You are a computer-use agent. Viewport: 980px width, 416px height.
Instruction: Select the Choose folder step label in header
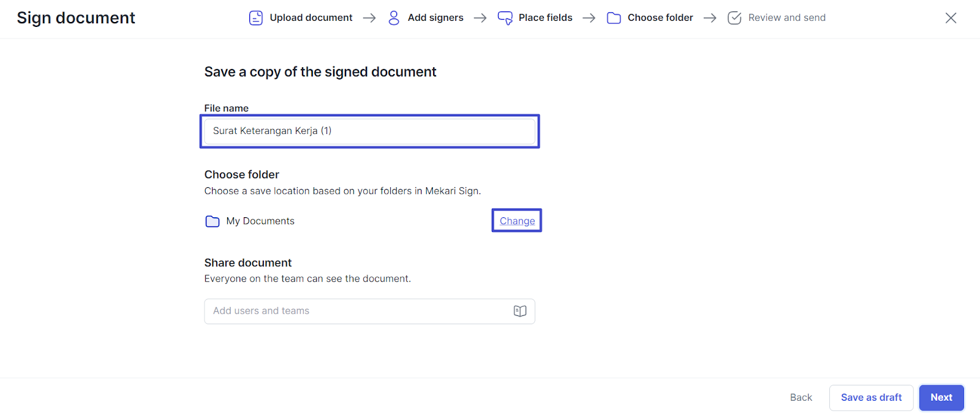pos(660,18)
